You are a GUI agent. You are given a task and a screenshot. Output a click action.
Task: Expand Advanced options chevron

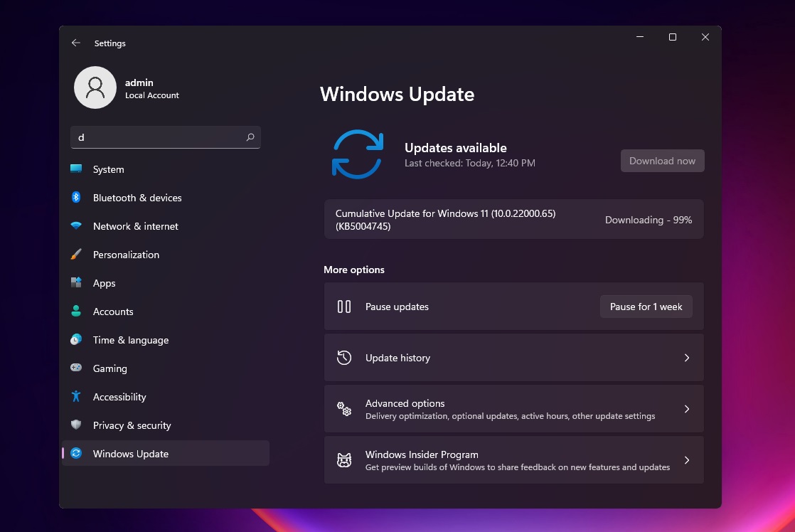(686, 409)
